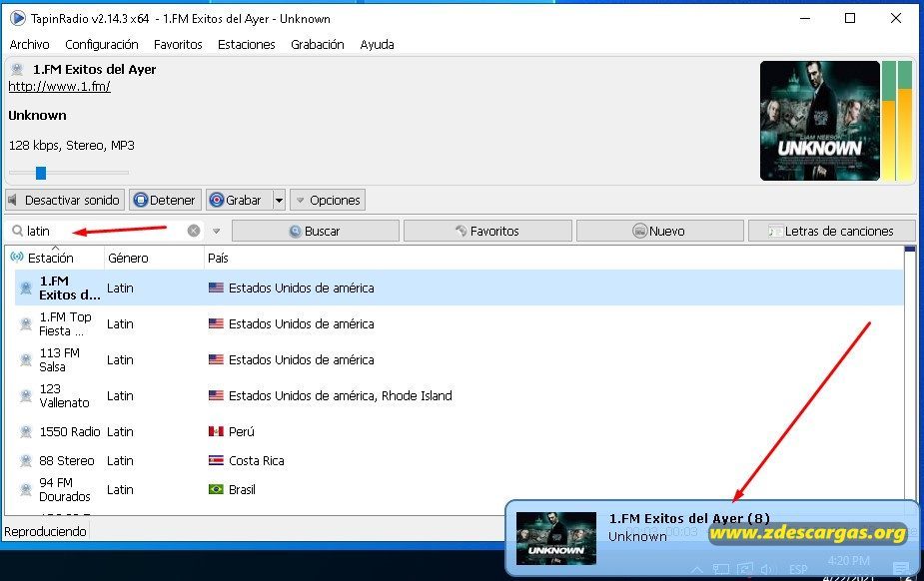The height and width of the screenshot is (581, 924).
Task: Click the Costa Rica country text
Action: (x=257, y=460)
